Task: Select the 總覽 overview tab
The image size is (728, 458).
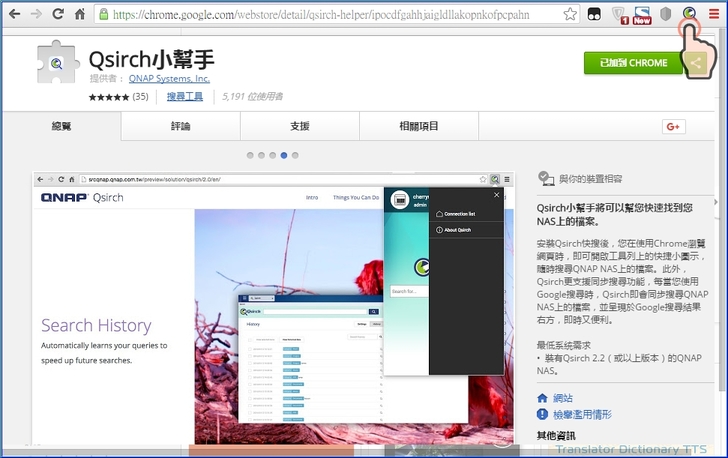Action: [62, 126]
